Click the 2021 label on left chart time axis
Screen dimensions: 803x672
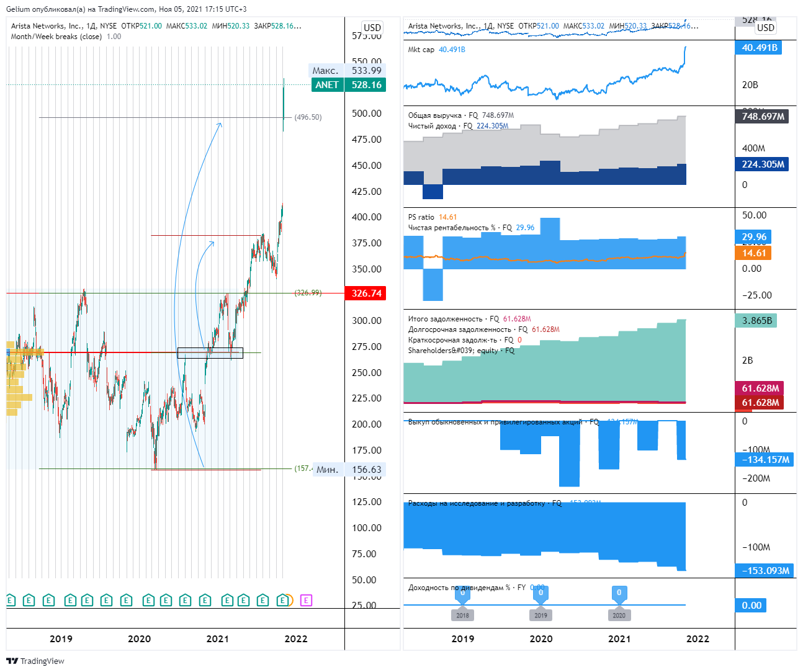(x=217, y=639)
